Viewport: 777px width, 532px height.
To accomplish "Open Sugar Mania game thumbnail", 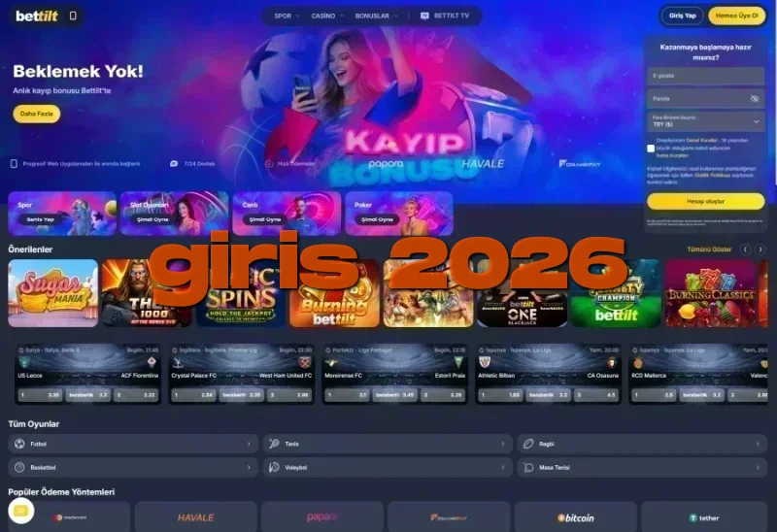I will pyautogui.click(x=53, y=293).
